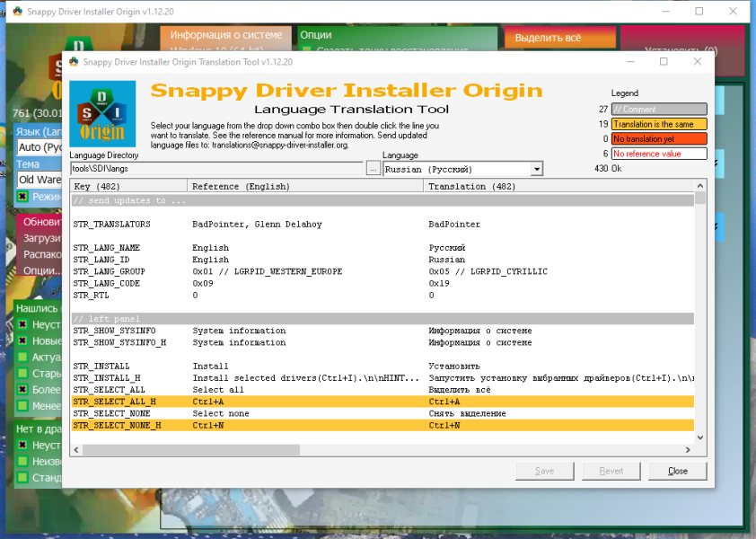Image resolution: width=756 pixels, height=539 pixels.
Task: Click the horizontal scrollbar thumb
Action: tap(191, 450)
